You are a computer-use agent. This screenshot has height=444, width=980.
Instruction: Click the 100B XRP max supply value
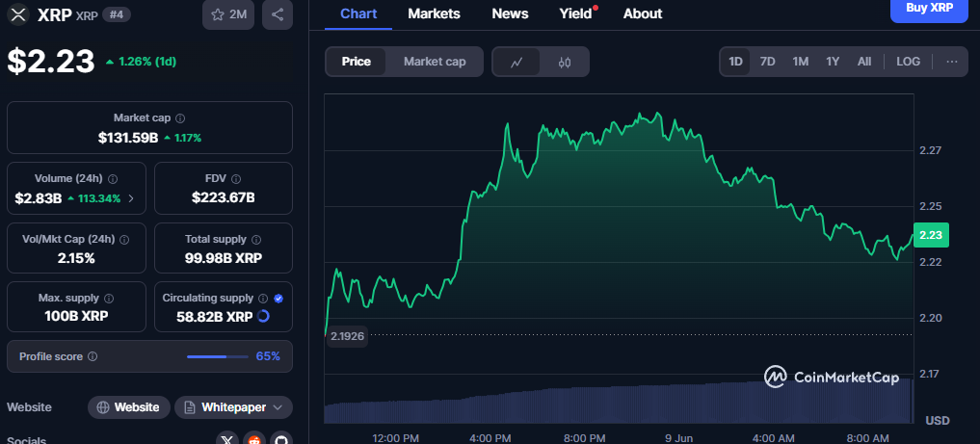[76, 316]
